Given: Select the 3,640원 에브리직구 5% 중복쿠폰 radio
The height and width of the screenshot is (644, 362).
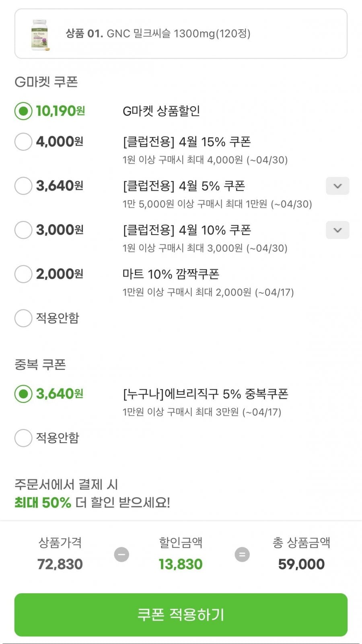Looking at the screenshot, I should 23,394.
